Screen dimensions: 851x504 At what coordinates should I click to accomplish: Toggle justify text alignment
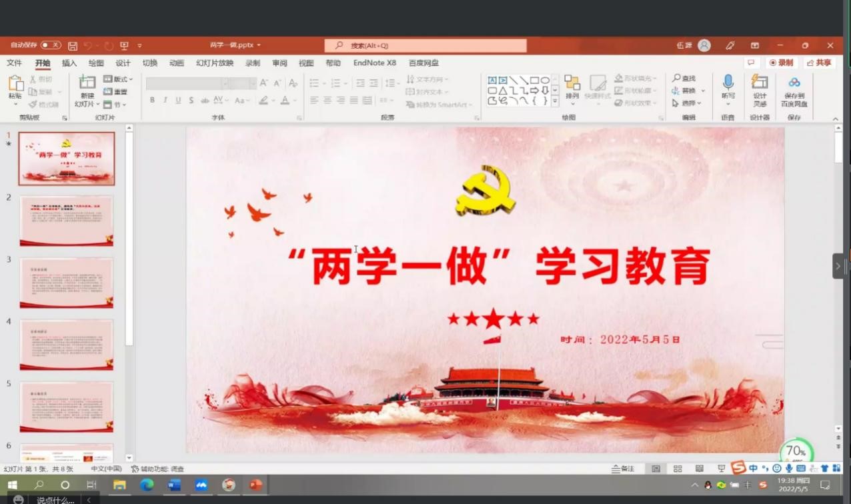pos(354,100)
